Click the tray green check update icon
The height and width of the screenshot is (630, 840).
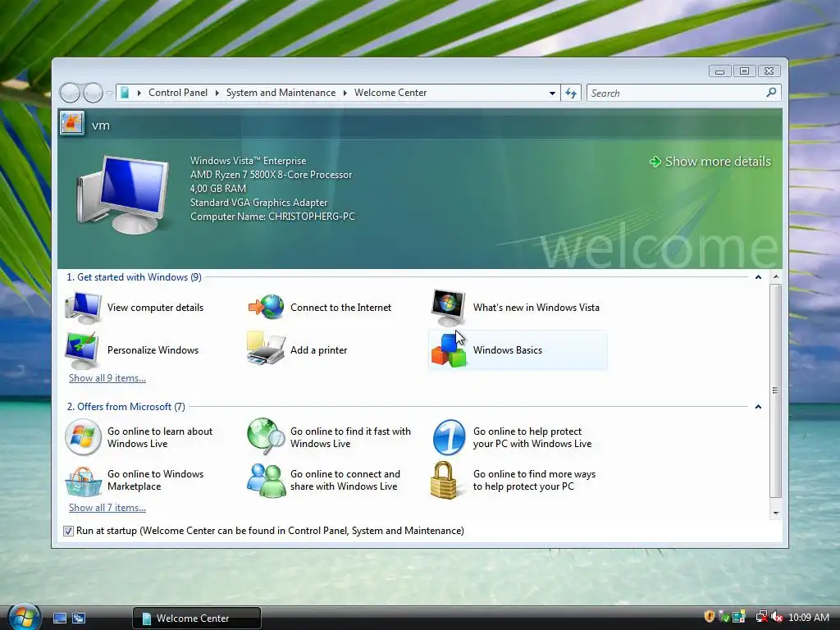(x=724, y=617)
